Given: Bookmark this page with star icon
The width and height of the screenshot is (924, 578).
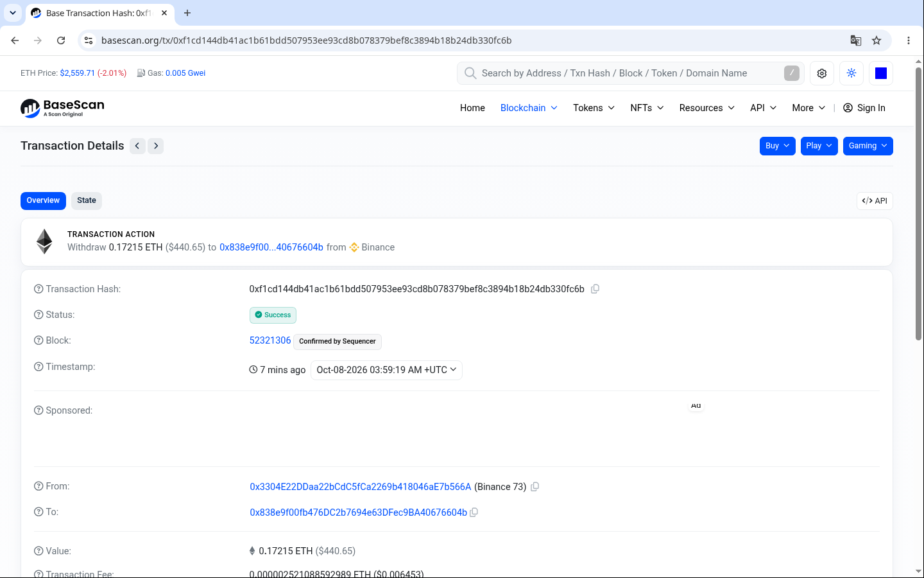Looking at the screenshot, I should click(x=877, y=40).
